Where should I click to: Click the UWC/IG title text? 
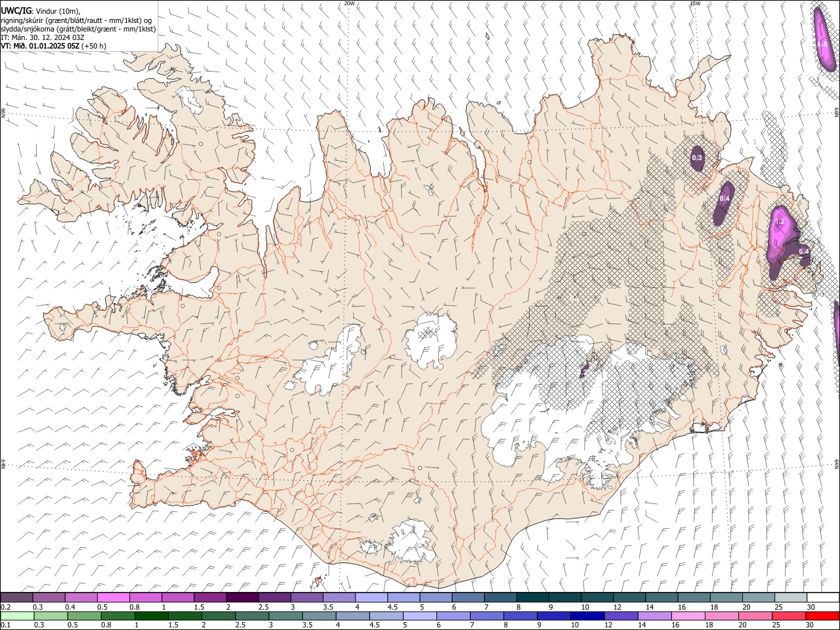click(x=16, y=10)
